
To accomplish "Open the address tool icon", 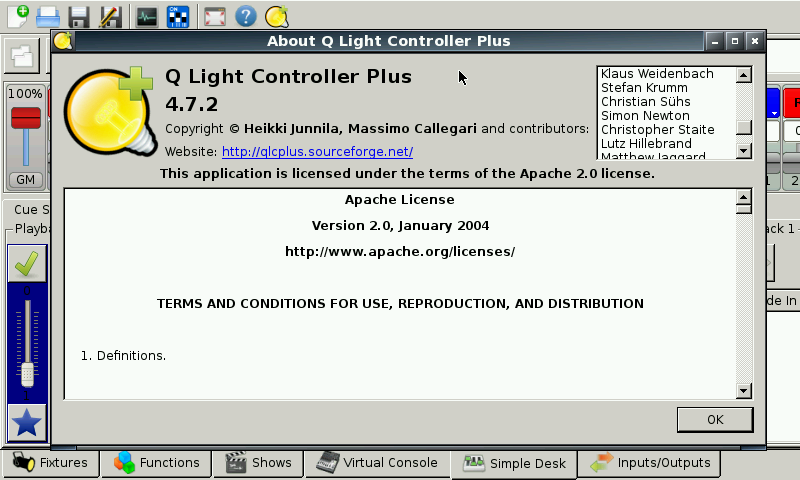I will click(x=178, y=17).
